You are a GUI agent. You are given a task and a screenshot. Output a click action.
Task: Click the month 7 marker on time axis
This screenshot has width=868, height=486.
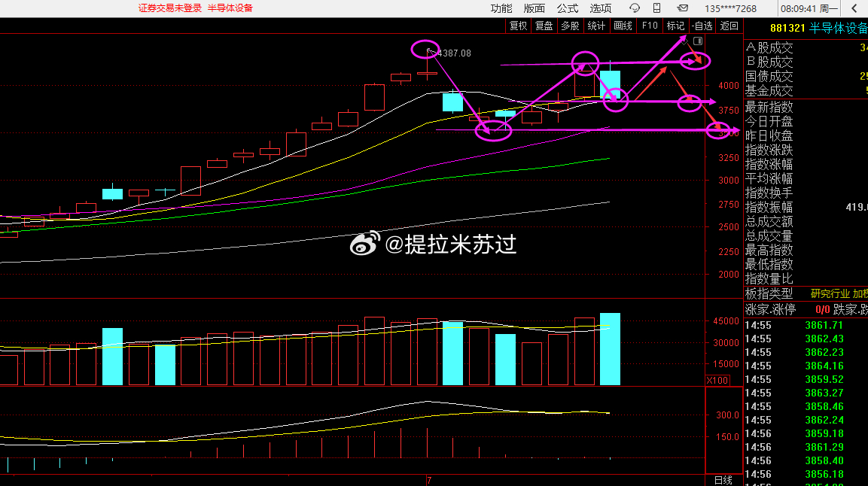point(429,481)
